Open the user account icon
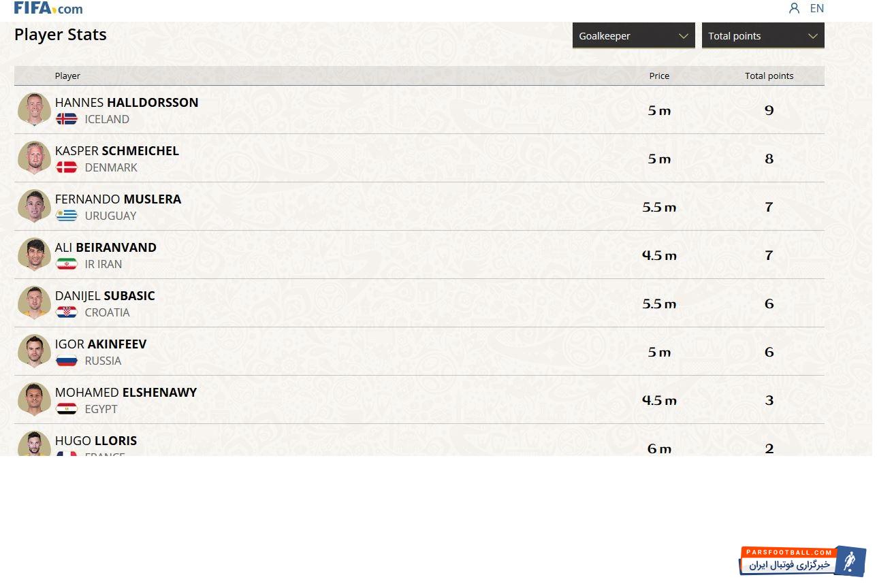Image resolution: width=877 pixels, height=588 pixels. click(x=794, y=8)
